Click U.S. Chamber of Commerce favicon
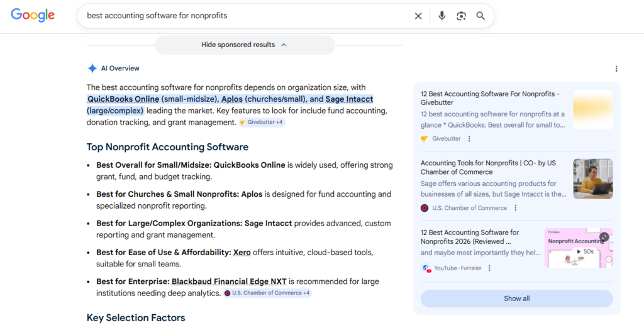Image resolution: width=644 pixels, height=328 pixels. tap(425, 208)
